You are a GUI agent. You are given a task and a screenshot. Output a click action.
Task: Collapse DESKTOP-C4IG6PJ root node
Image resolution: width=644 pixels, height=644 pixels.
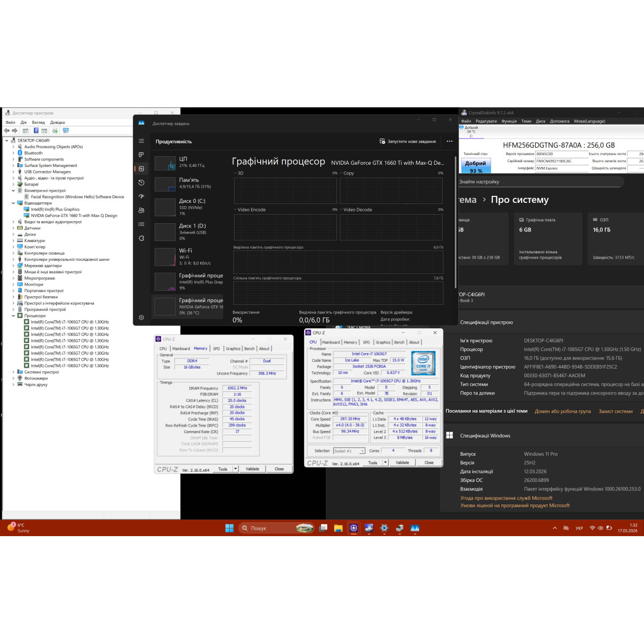(x=7, y=141)
